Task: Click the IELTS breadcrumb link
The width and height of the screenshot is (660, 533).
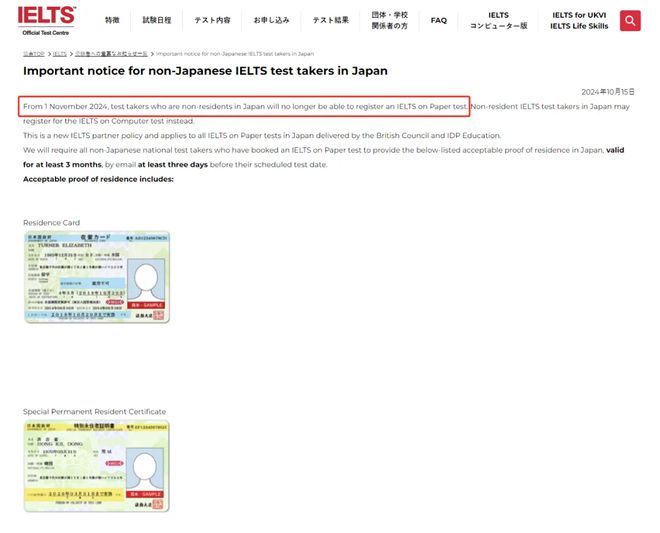Action: [x=60, y=54]
